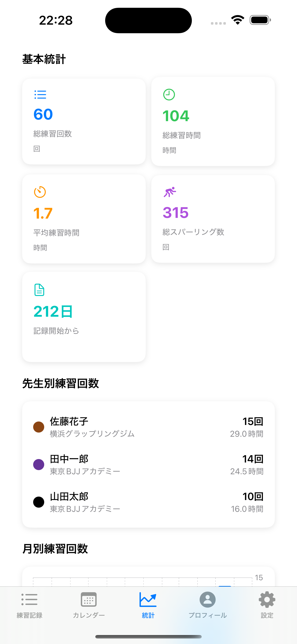
Task: Tap the 総スパーリング数 label
Action: pos(193,232)
